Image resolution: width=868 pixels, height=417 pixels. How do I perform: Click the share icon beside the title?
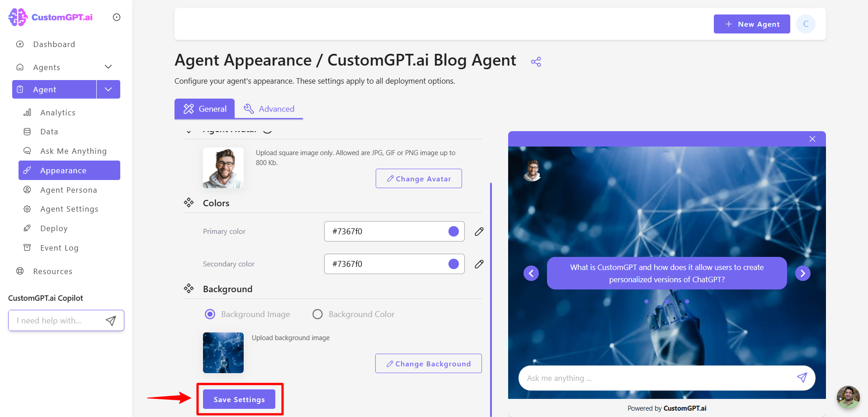tap(536, 62)
